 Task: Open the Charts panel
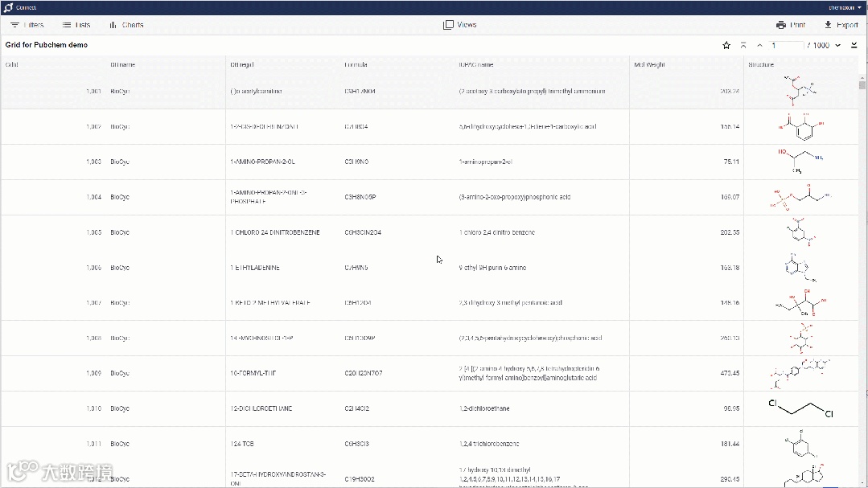[127, 25]
